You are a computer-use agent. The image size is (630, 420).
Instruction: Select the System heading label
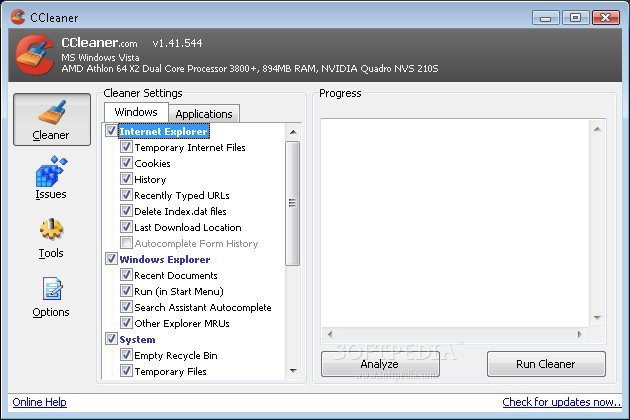(x=137, y=340)
